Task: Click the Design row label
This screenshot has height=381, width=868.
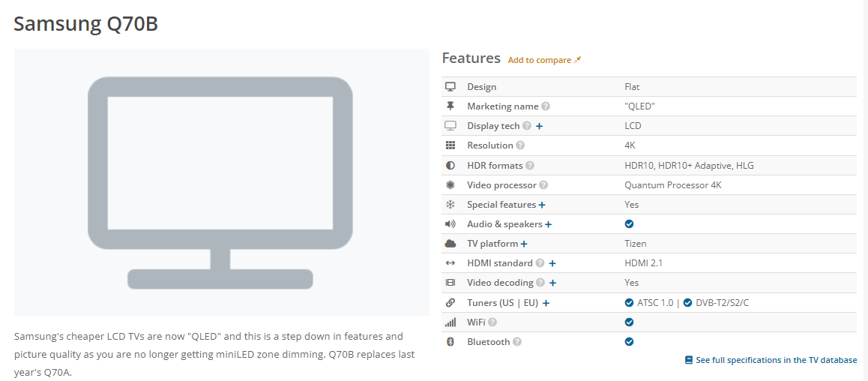Action: 482,87
